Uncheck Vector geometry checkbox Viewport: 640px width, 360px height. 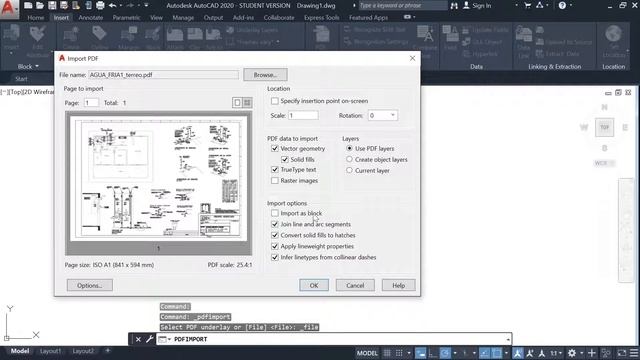click(x=275, y=149)
